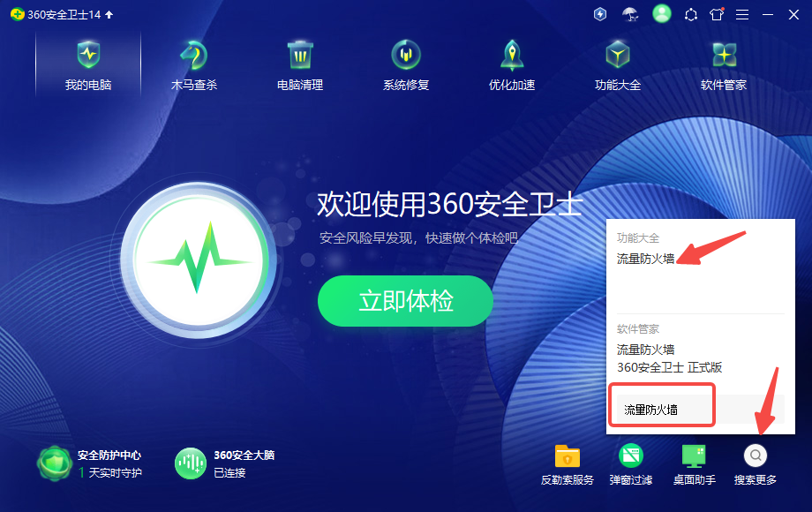Open the member theme skin icon
Screen dimensions: 812x512
tap(716, 14)
